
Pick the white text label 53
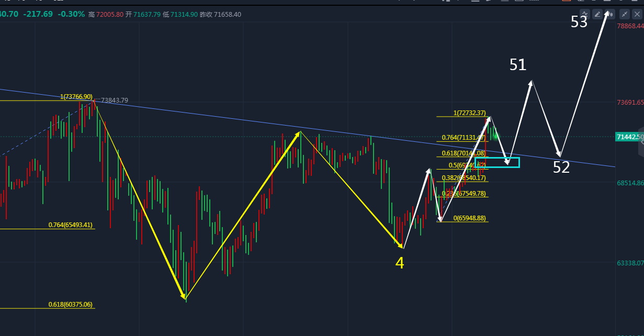tap(579, 22)
